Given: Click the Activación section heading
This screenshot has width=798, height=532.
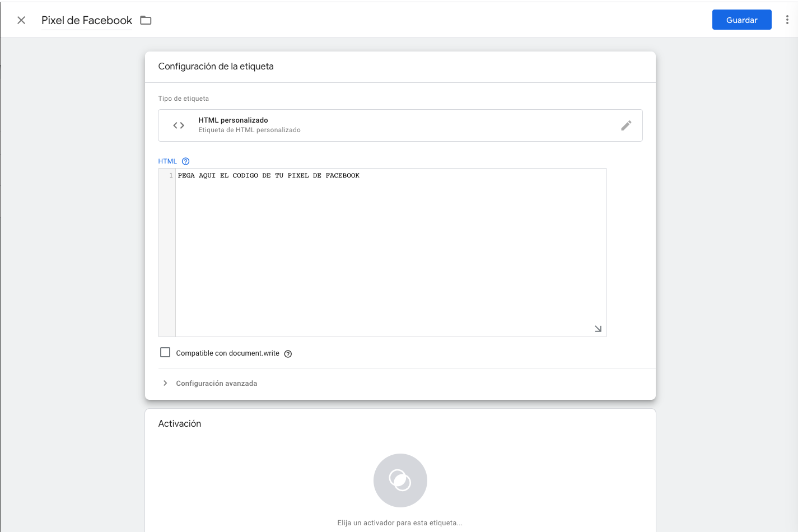Looking at the screenshot, I should (180, 424).
